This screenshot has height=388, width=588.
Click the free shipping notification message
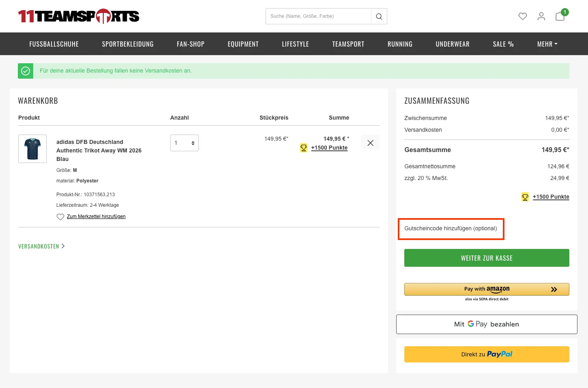pyautogui.click(x=116, y=71)
